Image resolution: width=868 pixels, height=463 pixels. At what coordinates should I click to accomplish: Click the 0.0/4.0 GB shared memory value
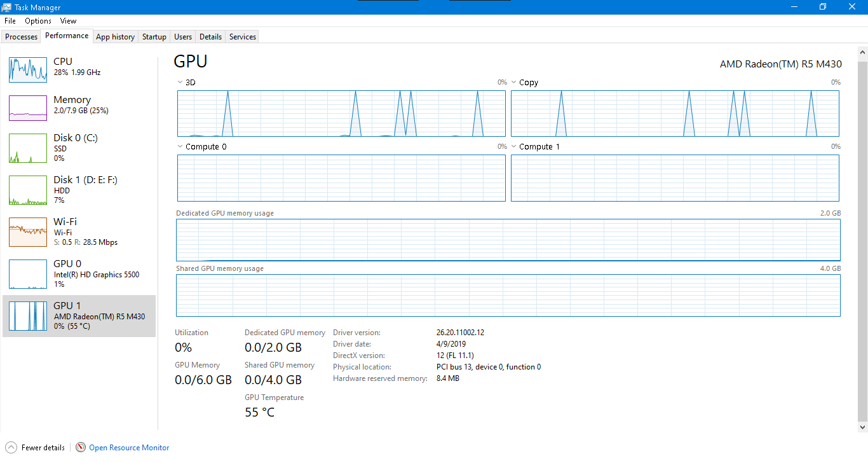273,380
